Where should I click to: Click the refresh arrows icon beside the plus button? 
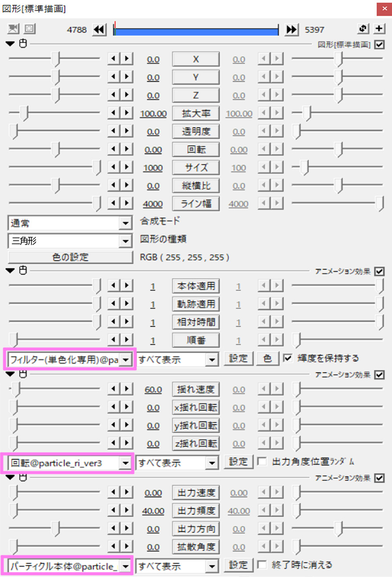[363, 29]
